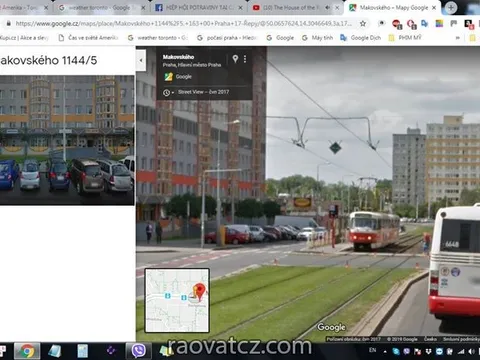Click the Makovského title in Street View card
This screenshot has width=480, height=360.
(x=178, y=57)
